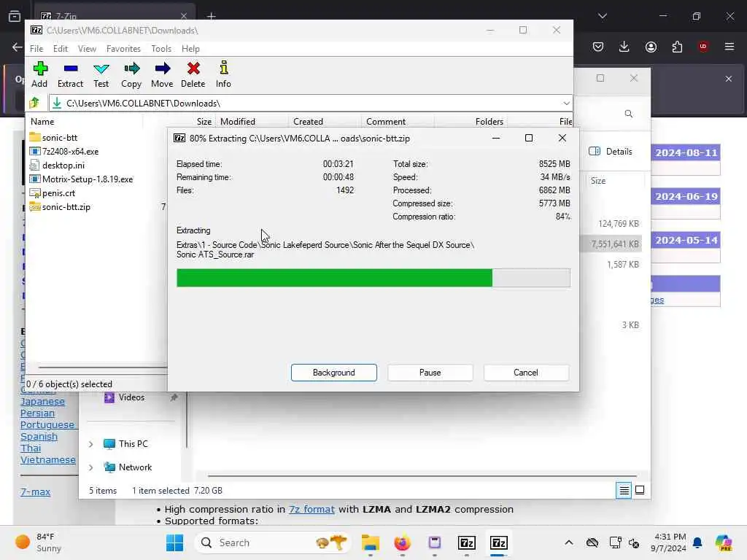Click the Move toolbar icon
Screen dimensions: 747x560
162,74
